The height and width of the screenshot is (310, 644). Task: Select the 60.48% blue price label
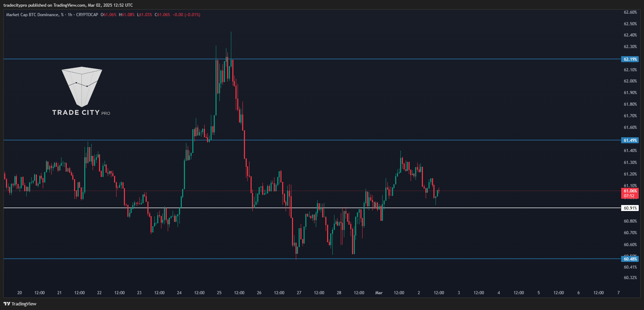coord(630,259)
